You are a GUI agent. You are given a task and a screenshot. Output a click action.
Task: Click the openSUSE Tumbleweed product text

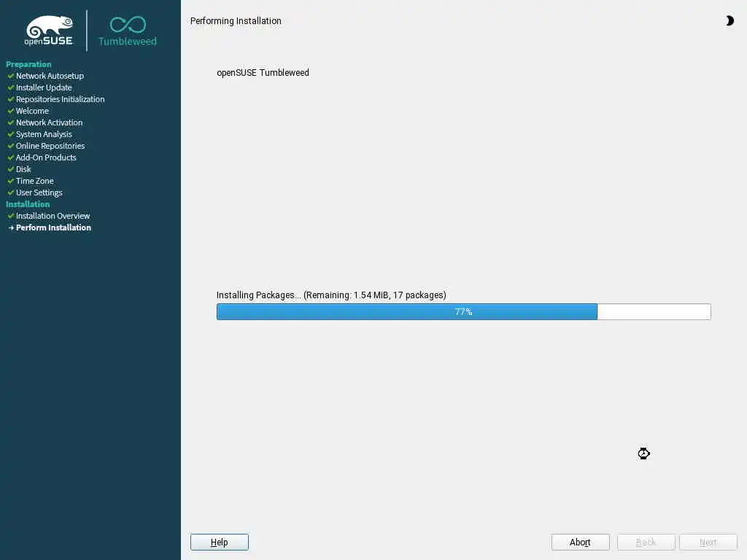(263, 72)
